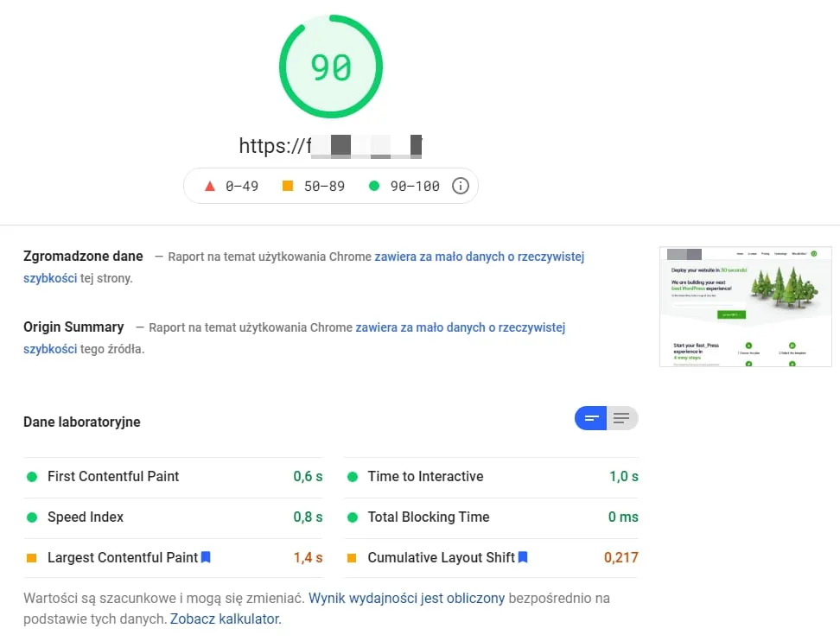Click the bookmark icon next to Largest Contentful Paint

(205, 557)
